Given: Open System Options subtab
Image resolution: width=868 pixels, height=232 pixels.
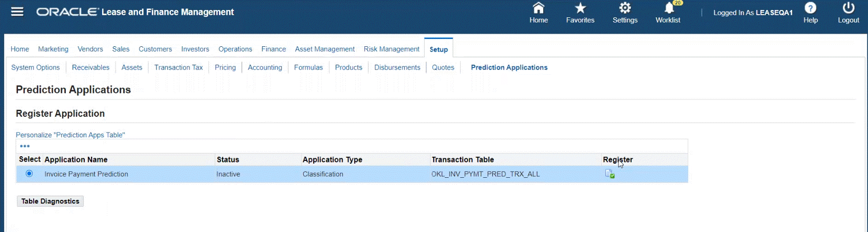Looking at the screenshot, I should (x=35, y=67).
